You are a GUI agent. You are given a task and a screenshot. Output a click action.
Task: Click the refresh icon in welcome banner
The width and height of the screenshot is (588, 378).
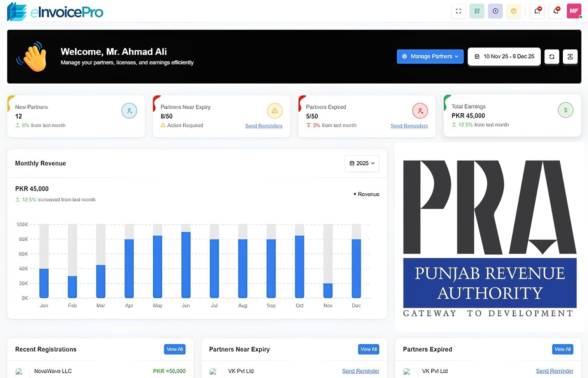(551, 56)
